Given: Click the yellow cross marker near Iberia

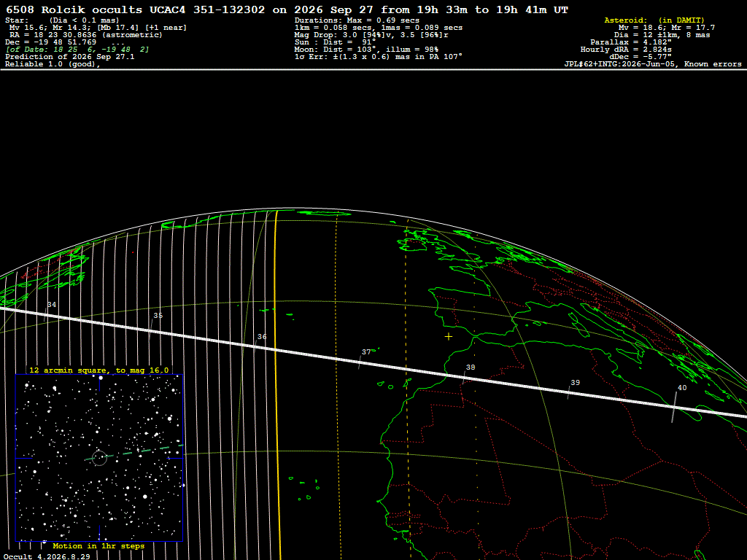Looking at the screenshot, I should coord(449,337).
